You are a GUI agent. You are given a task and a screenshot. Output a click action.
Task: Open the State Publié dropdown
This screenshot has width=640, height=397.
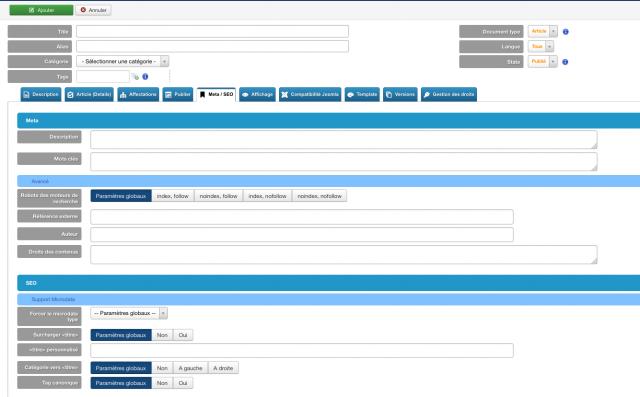[x=542, y=62]
